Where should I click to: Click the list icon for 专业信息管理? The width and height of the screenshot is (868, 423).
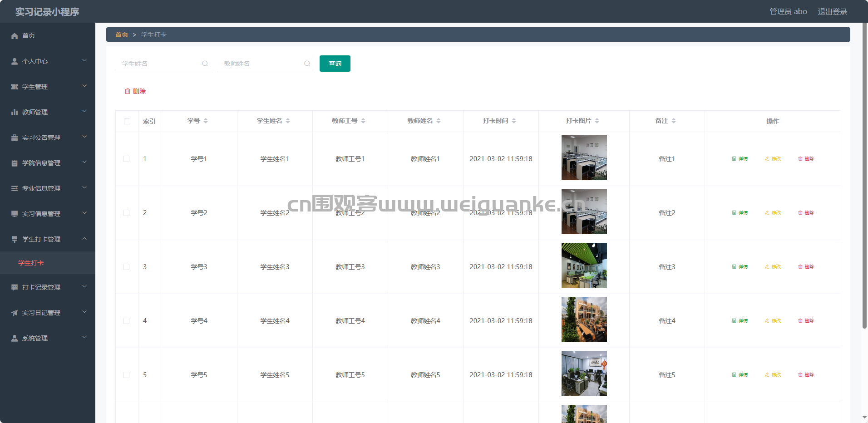click(15, 188)
